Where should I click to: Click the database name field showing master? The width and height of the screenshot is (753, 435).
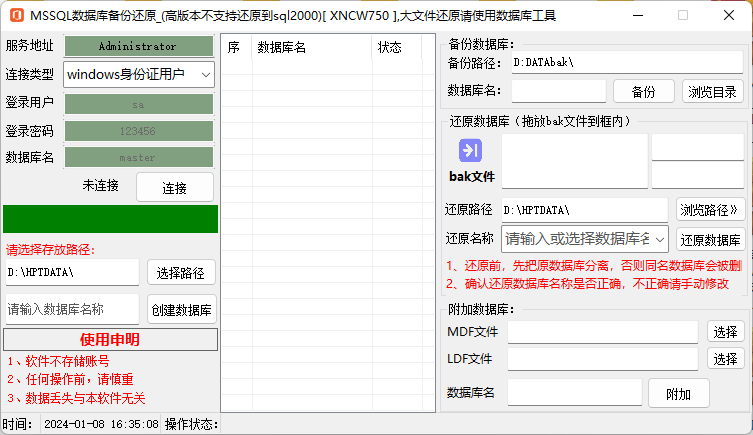point(139,157)
